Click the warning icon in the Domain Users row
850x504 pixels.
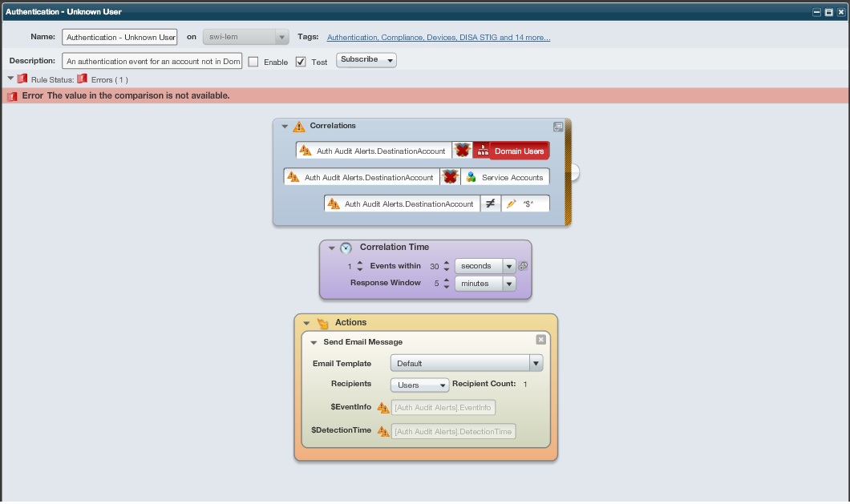[x=306, y=151]
